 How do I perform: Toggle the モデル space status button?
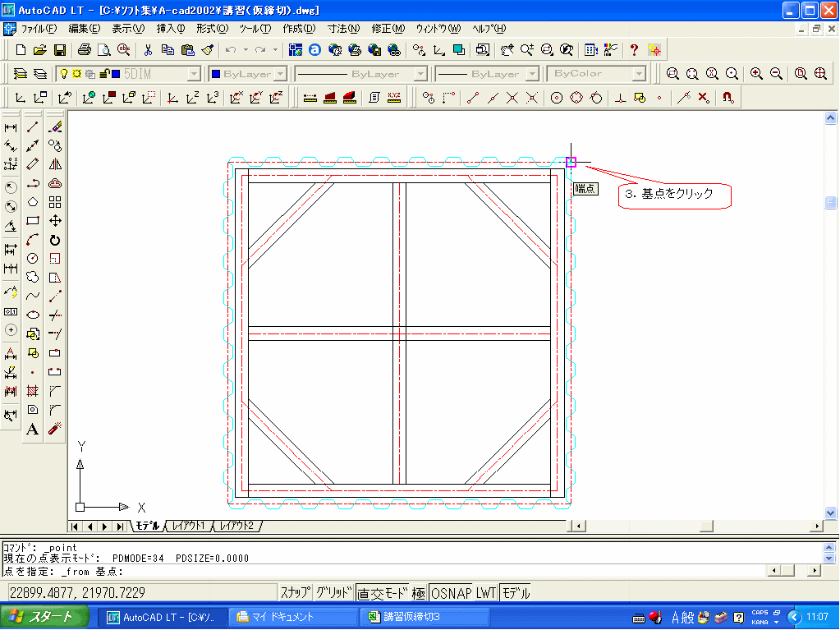point(516,593)
